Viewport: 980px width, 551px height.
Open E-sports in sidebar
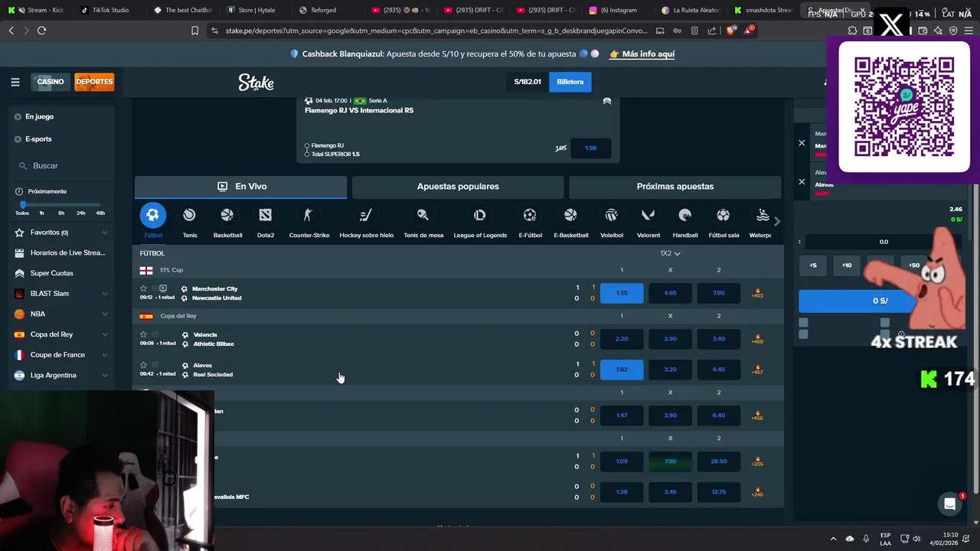(x=38, y=139)
